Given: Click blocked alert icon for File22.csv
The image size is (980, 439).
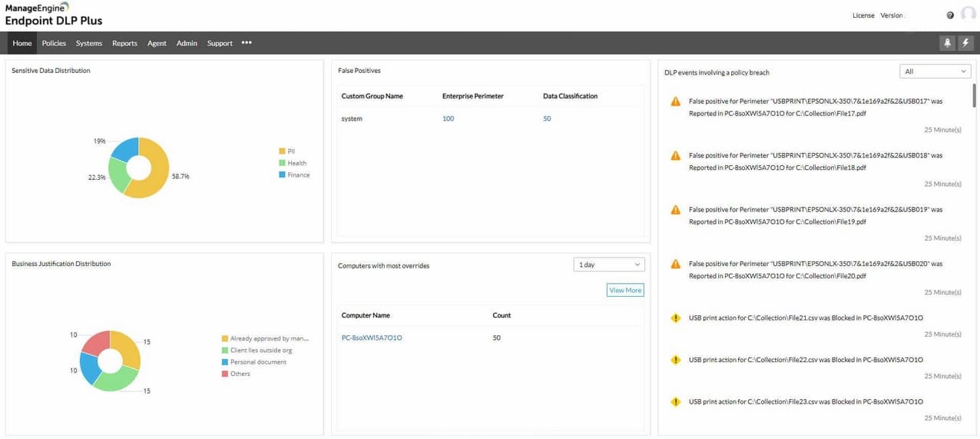Looking at the screenshot, I should coord(676,360).
